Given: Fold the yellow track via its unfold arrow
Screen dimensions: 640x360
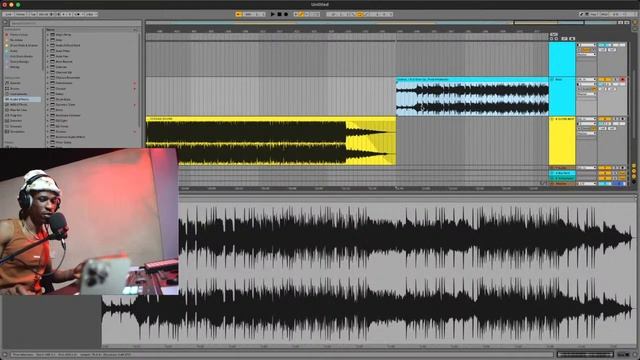Looking at the screenshot, I should (x=552, y=119).
